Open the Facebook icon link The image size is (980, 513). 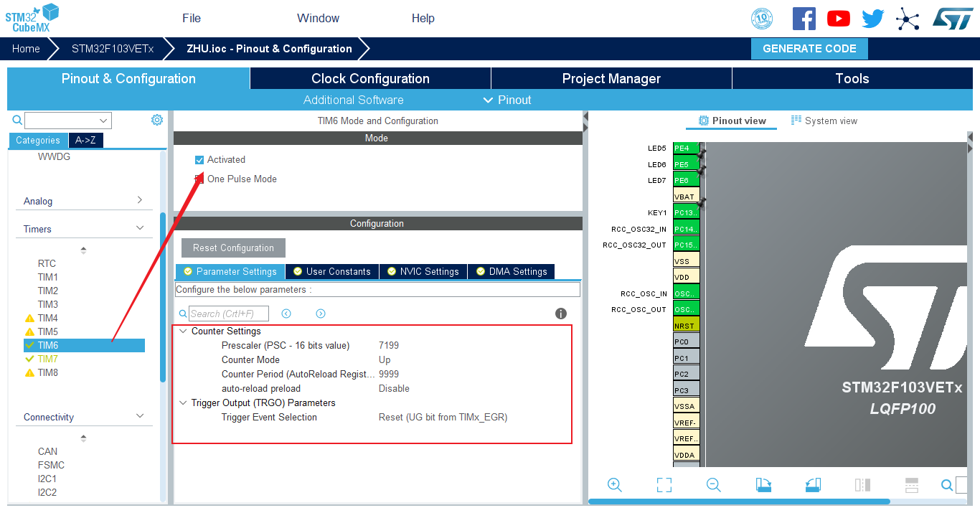804,19
